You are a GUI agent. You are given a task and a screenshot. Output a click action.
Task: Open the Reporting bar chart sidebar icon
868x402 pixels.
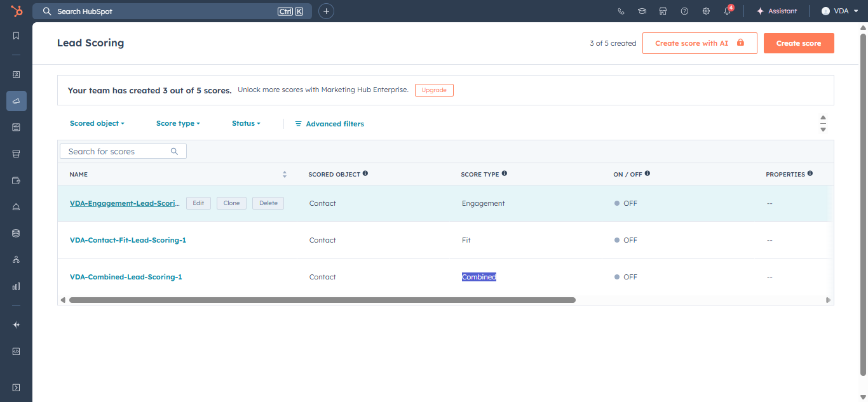pyautogui.click(x=16, y=286)
